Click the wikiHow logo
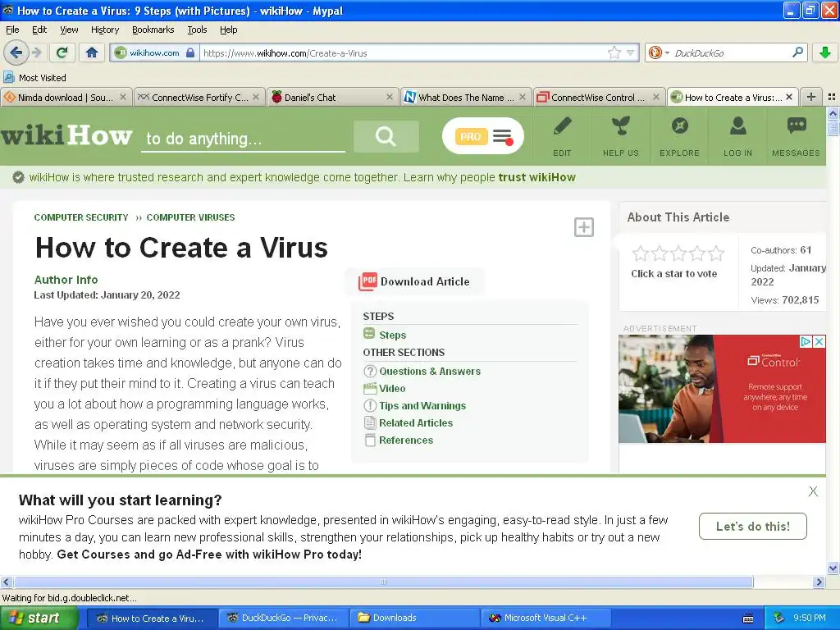The height and width of the screenshot is (630, 840). pyautogui.click(x=66, y=135)
